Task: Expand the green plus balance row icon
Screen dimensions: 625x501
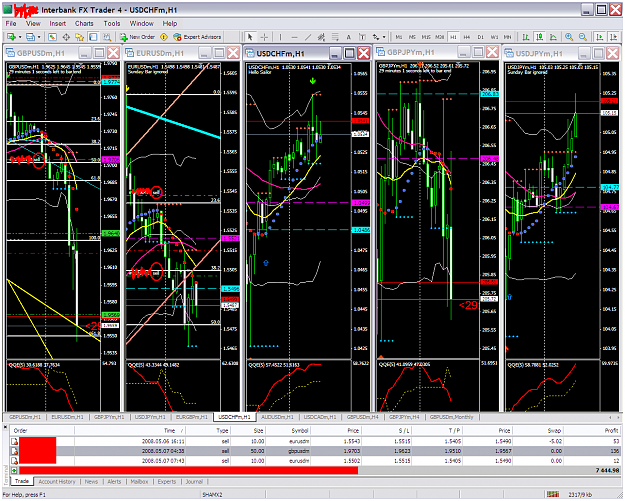Action: [14, 470]
